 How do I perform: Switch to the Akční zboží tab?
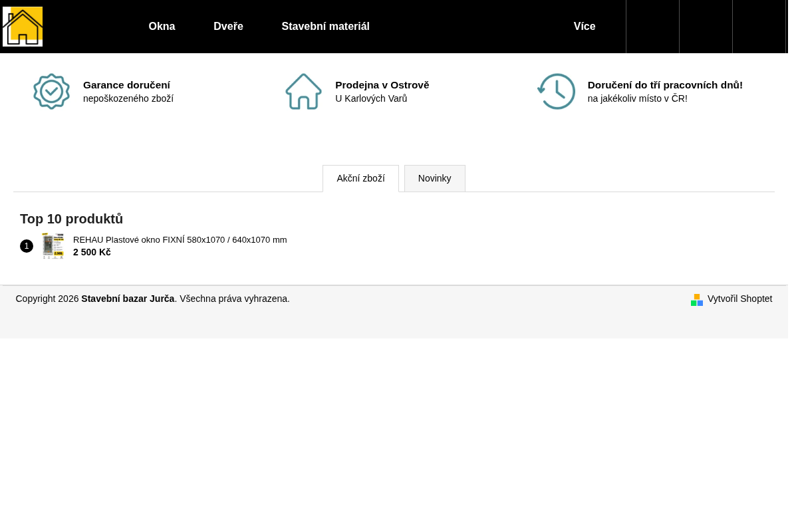360,178
